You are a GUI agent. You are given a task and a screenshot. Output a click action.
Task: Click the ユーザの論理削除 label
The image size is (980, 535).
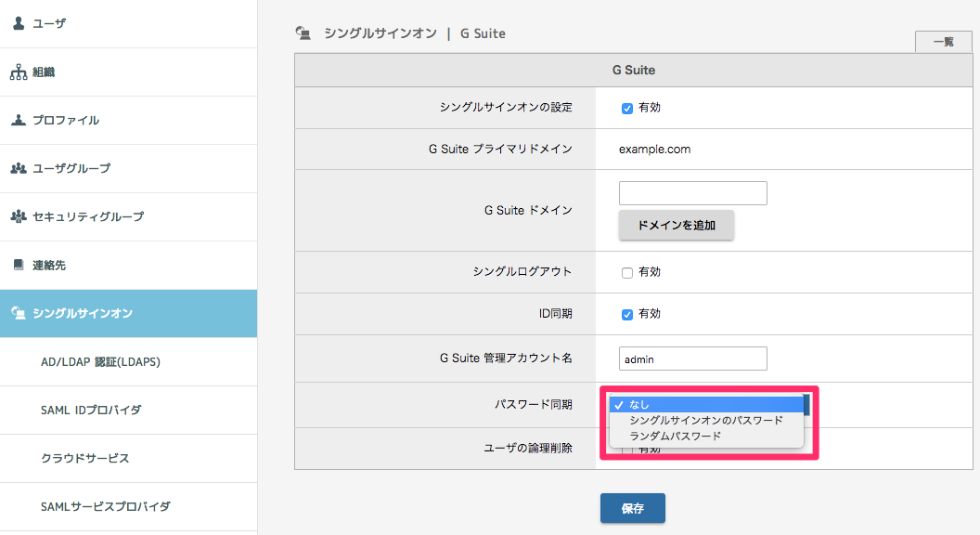click(528, 448)
